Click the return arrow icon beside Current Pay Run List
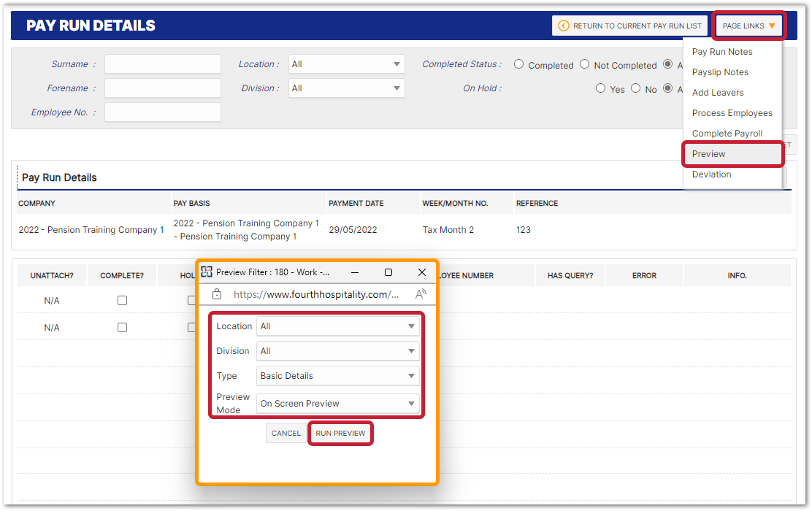 [x=563, y=26]
